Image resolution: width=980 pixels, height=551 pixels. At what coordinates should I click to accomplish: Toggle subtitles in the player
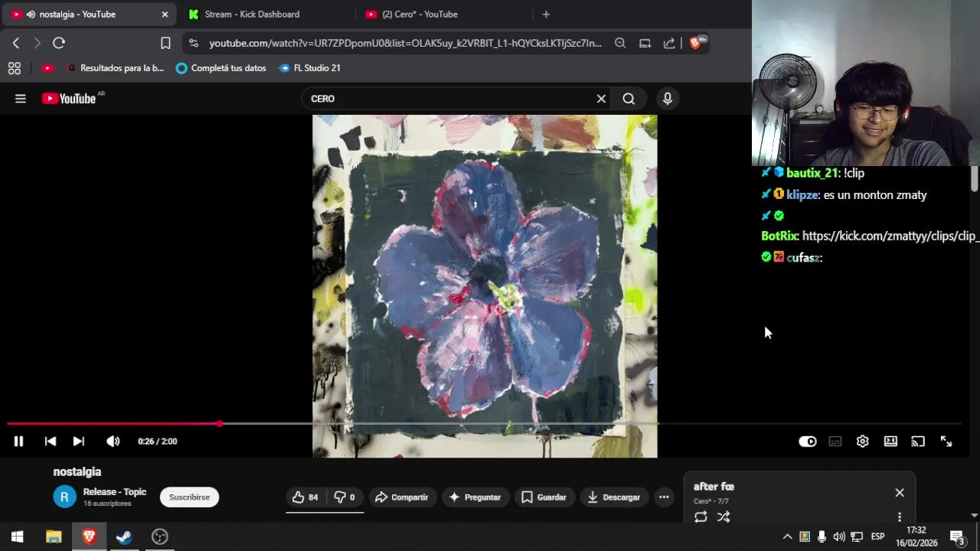(835, 442)
